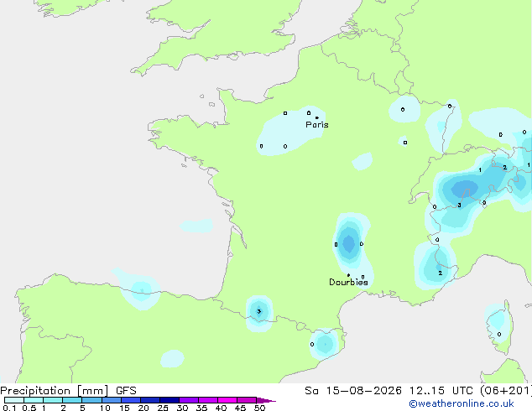The image size is (532, 411).
Task: Click the 3 mm value over the Pyrenees
Action: (259, 311)
